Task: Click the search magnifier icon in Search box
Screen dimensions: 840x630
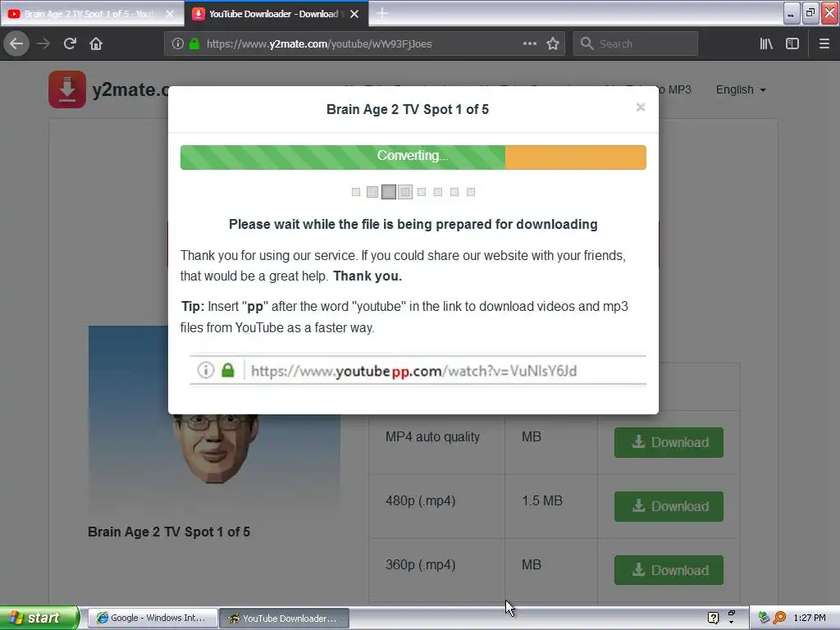Action: [587, 43]
